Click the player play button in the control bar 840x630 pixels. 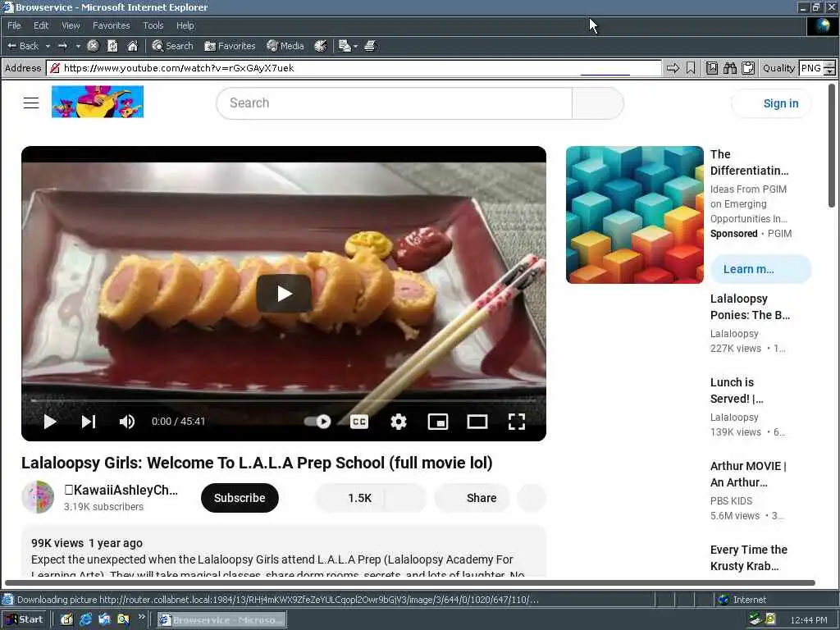click(x=50, y=422)
